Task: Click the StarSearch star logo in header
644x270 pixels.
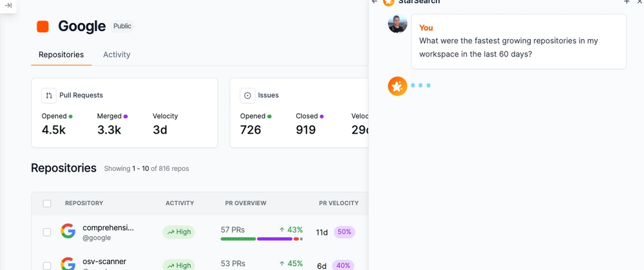Action: coord(388,2)
